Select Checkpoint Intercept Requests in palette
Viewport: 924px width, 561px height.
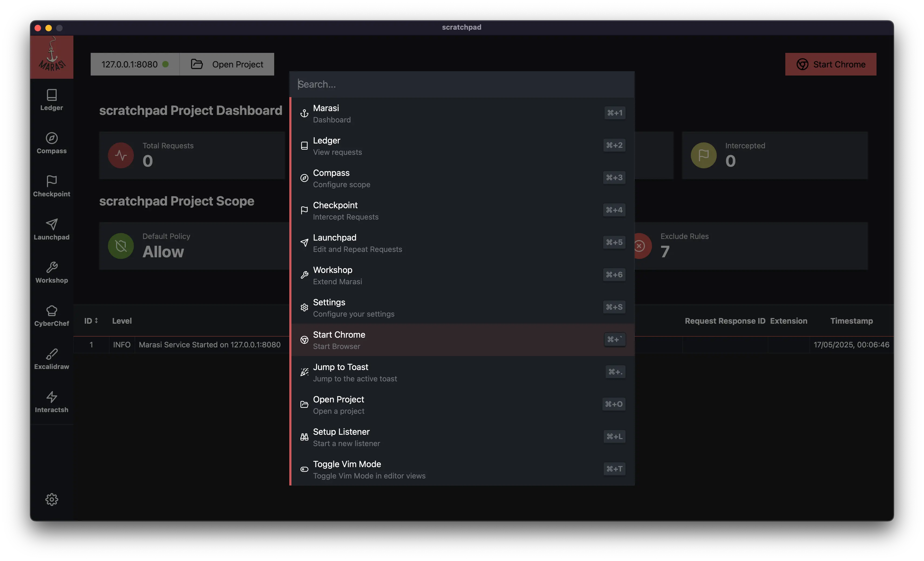(x=463, y=211)
